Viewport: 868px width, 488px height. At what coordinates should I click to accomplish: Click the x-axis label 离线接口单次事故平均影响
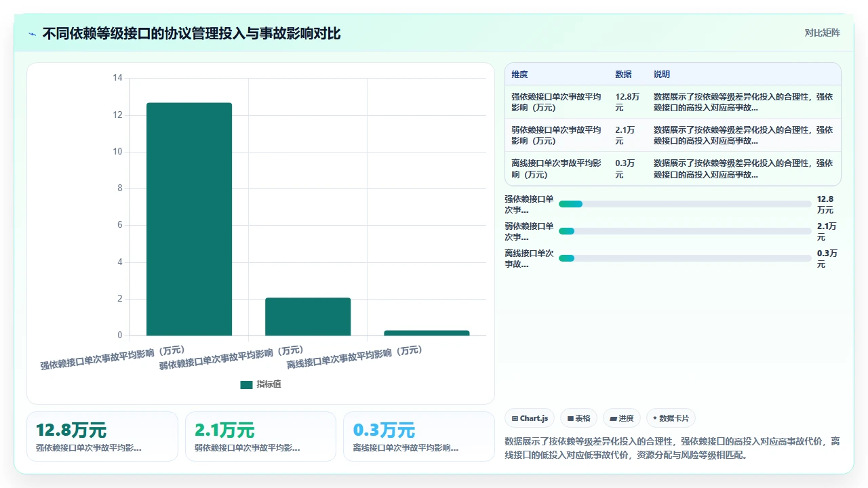tap(355, 357)
